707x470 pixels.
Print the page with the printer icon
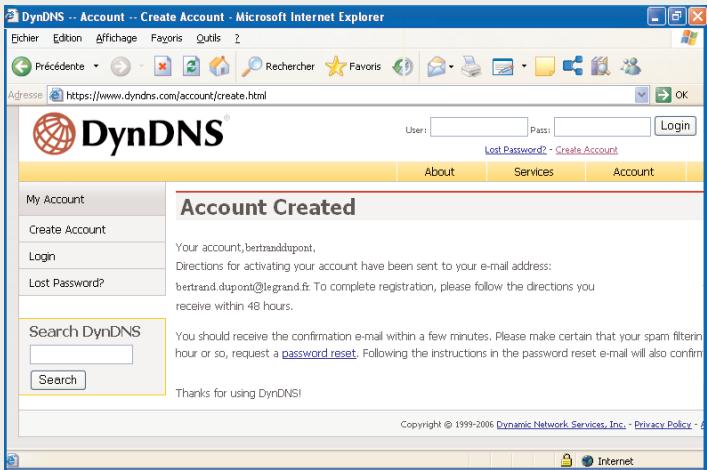(x=472, y=67)
